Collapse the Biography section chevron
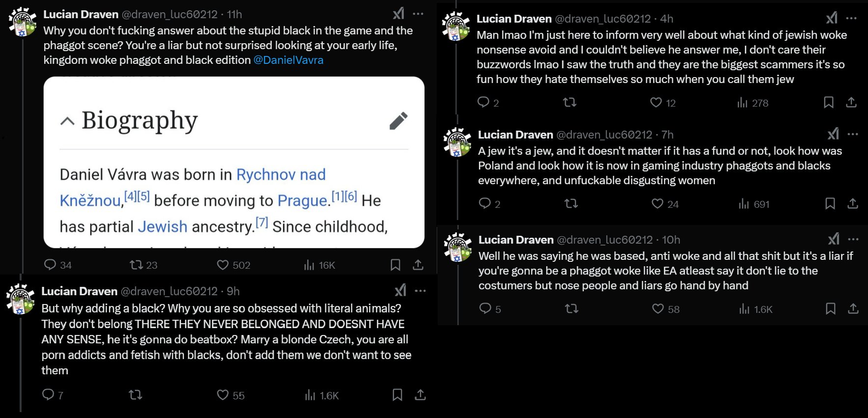This screenshot has height=418, width=868. click(x=68, y=121)
